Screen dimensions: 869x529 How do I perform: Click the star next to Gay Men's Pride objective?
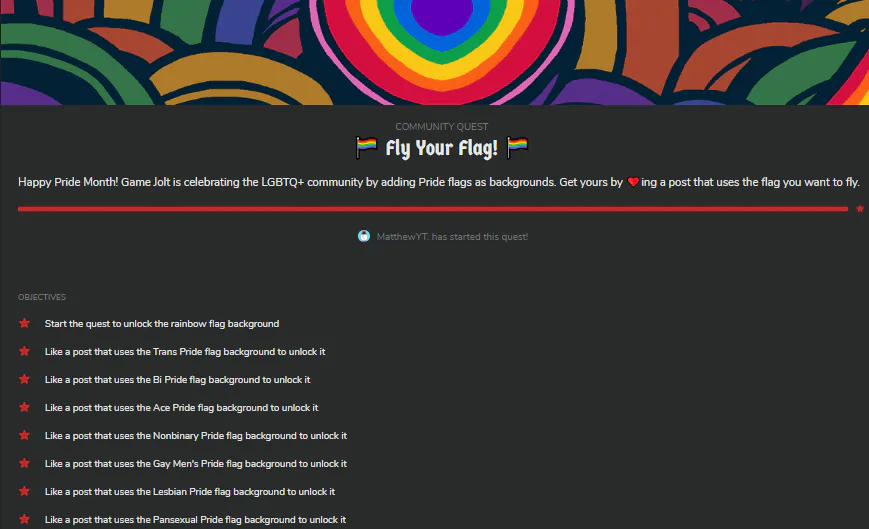pyautogui.click(x=24, y=463)
